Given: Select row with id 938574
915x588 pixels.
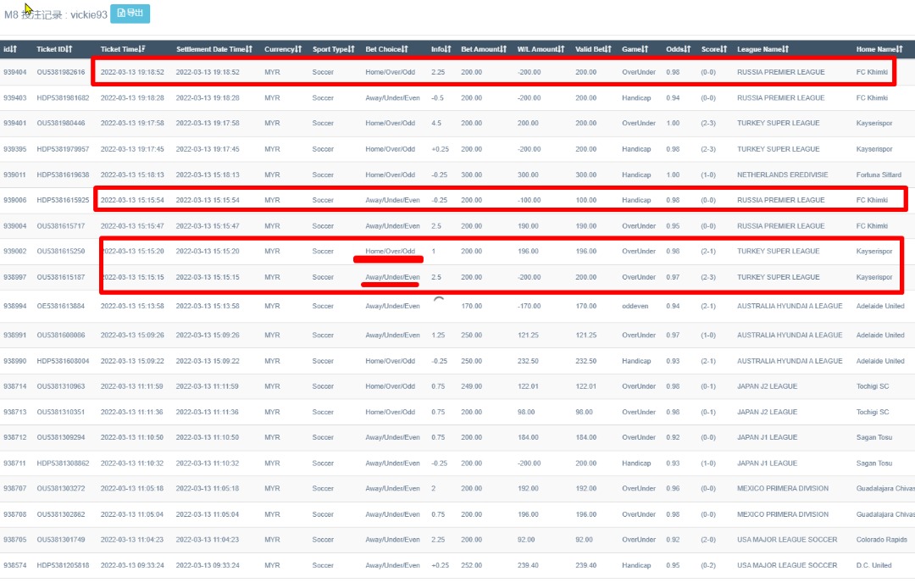Looking at the screenshot, I should [x=14, y=565].
